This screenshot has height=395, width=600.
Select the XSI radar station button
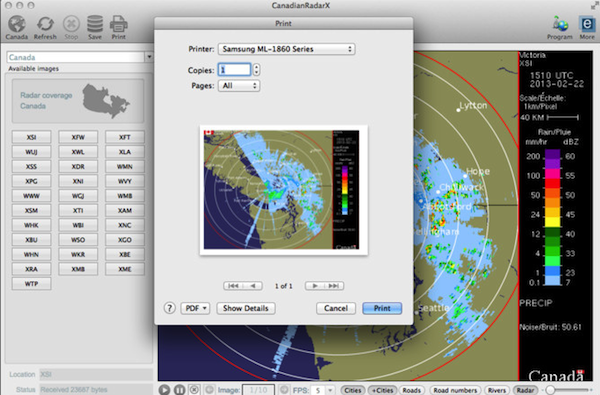click(x=31, y=137)
